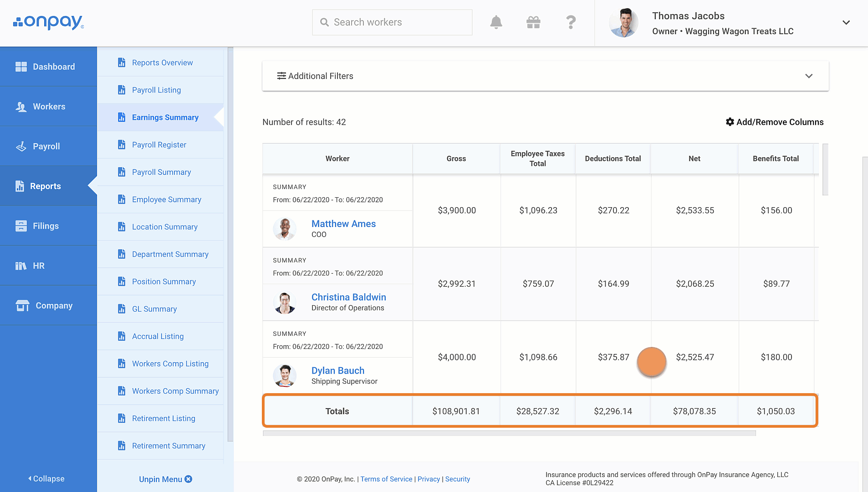Click the Reports icon in the sidebar

pyautogui.click(x=21, y=186)
